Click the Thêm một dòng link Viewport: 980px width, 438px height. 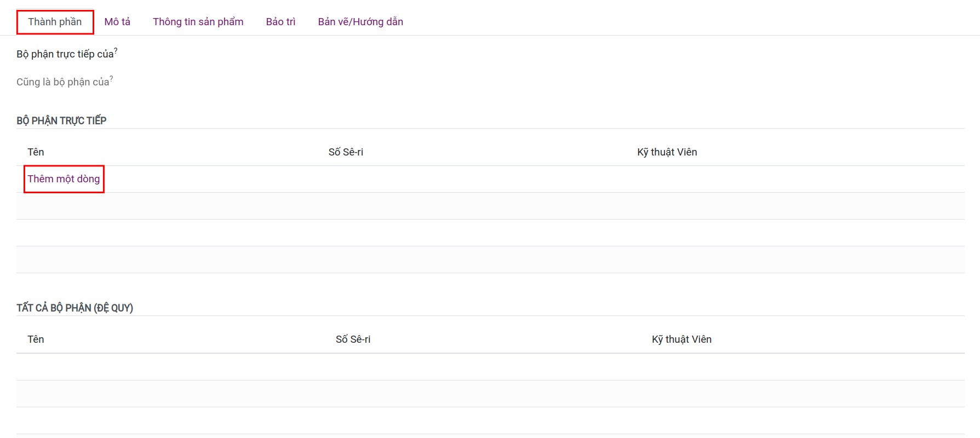[x=64, y=179]
